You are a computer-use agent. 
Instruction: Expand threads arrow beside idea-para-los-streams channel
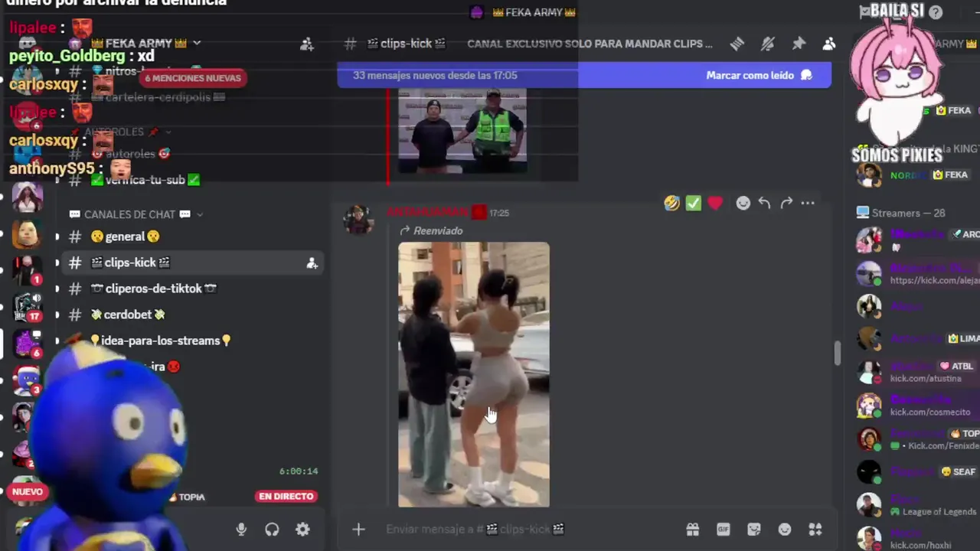coord(57,341)
